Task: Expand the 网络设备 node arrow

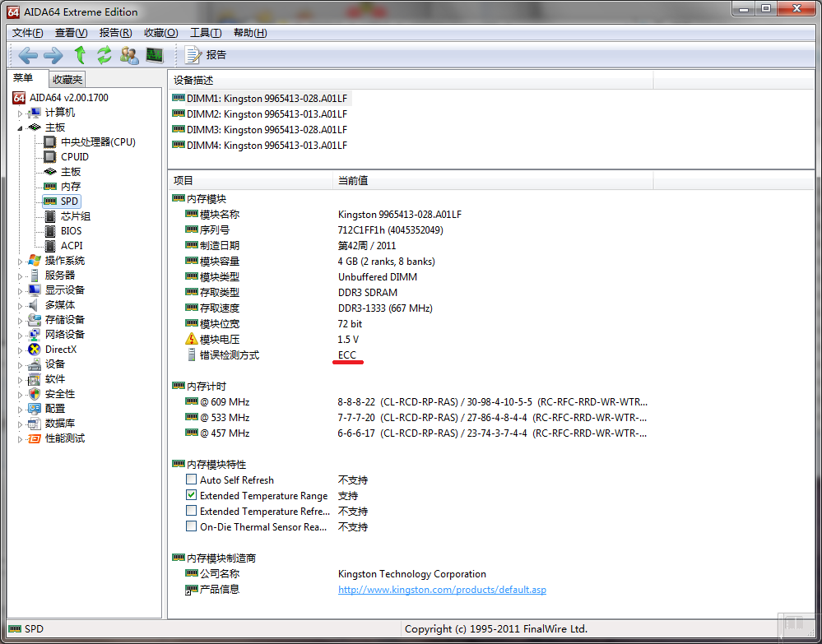Action: point(21,335)
